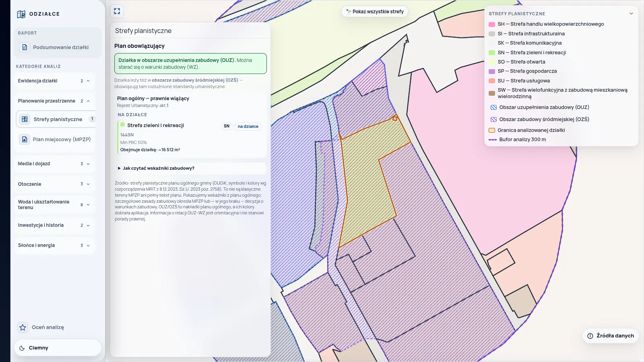Viewport: 644px width, 362px height.
Task: Click the 'na działce' badge
Action: [x=248, y=126]
